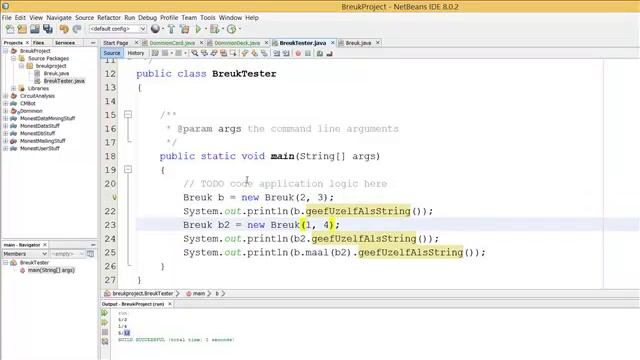Switch to the Start Page tab
Viewport: 640px width, 360px height.
pos(116,43)
